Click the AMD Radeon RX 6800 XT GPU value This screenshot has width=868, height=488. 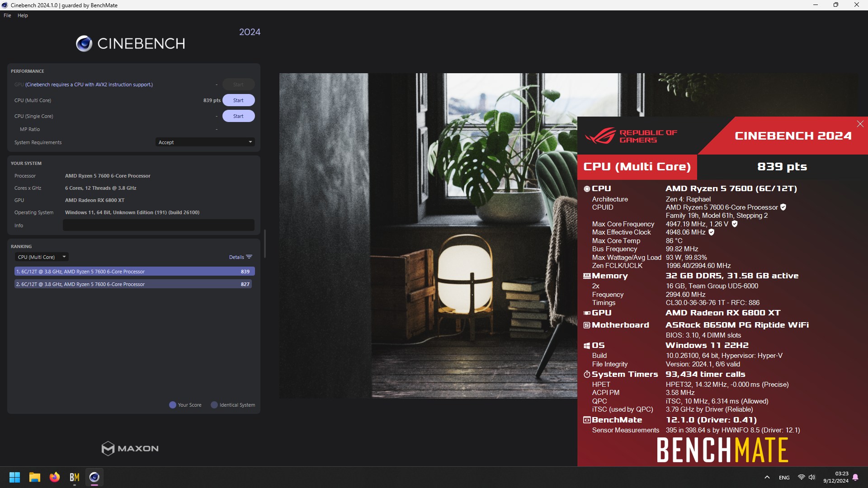coord(94,200)
